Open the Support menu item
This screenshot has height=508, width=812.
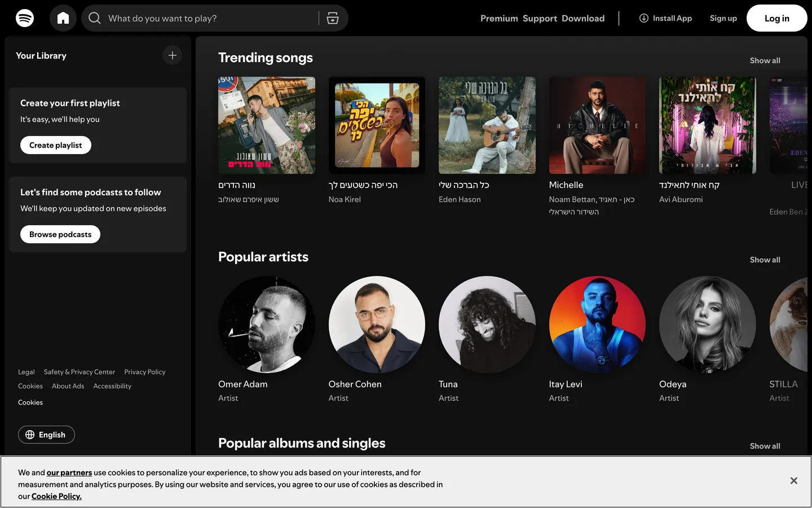(540, 19)
